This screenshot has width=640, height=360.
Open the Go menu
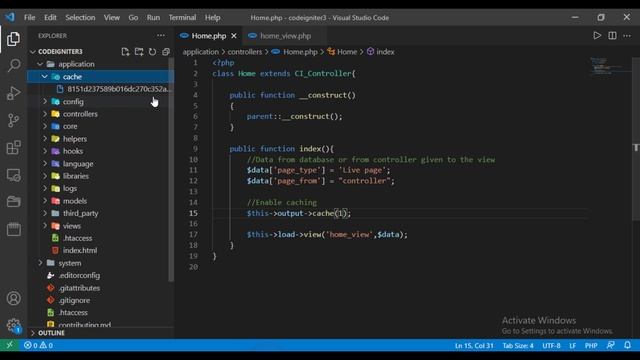[x=133, y=18]
